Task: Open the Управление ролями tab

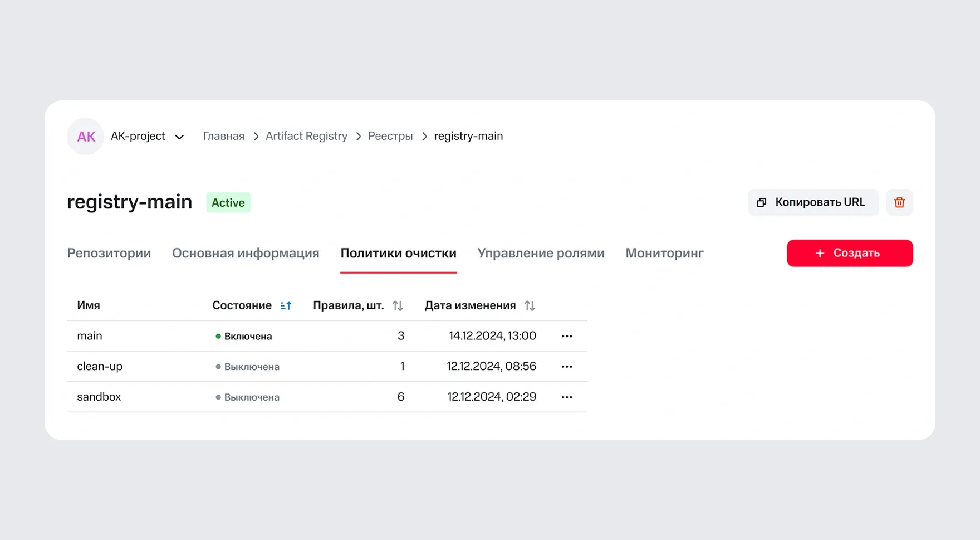Action: (541, 253)
